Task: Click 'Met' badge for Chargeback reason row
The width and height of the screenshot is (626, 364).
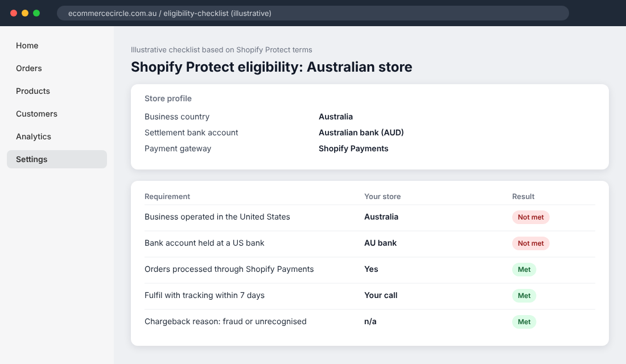Action: [524, 322]
